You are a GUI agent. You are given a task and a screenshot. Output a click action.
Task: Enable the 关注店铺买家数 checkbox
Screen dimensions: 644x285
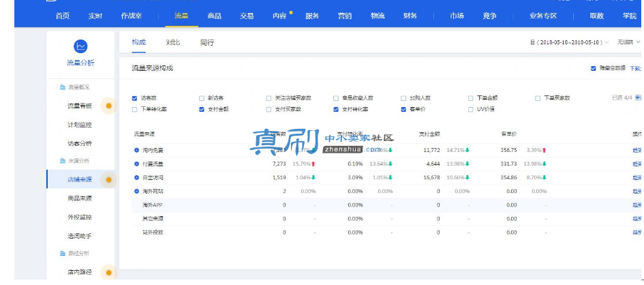[x=269, y=98]
